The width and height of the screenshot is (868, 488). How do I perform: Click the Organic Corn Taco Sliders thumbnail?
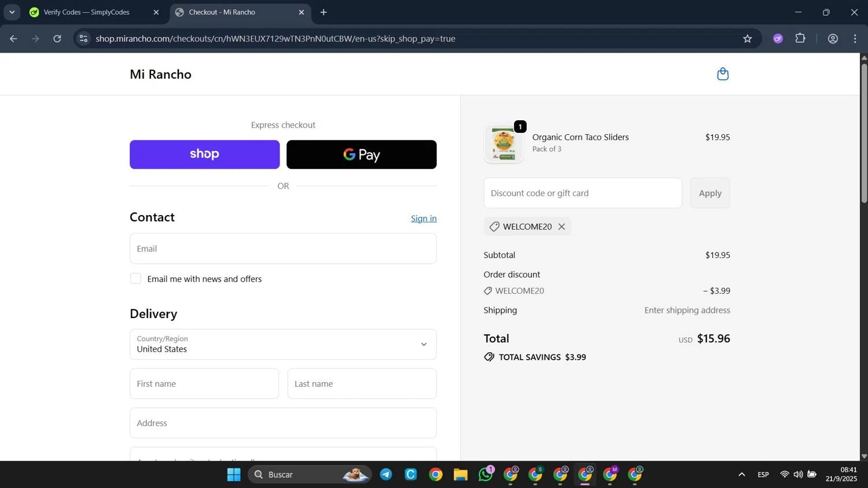[504, 143]
